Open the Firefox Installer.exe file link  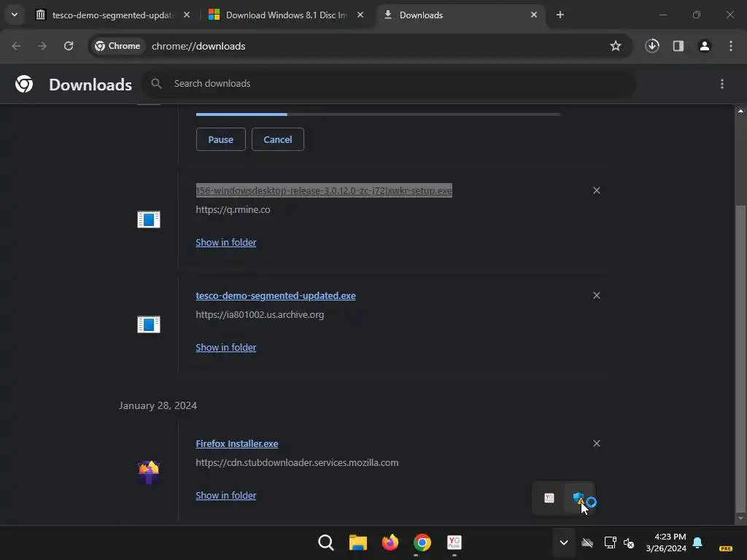coord(237,444)
